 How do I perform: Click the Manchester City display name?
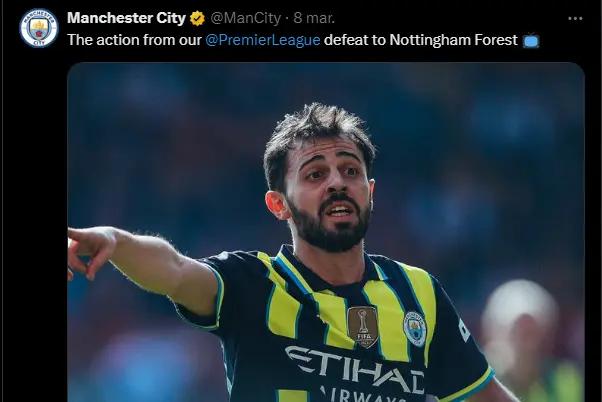tap(126, 18)
